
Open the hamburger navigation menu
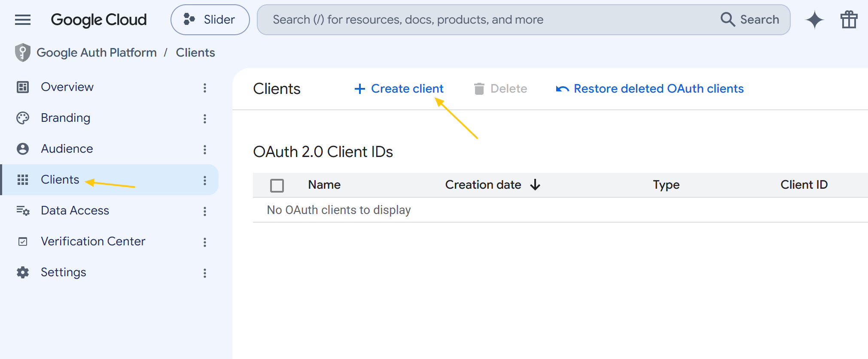[x=23, y=20]
